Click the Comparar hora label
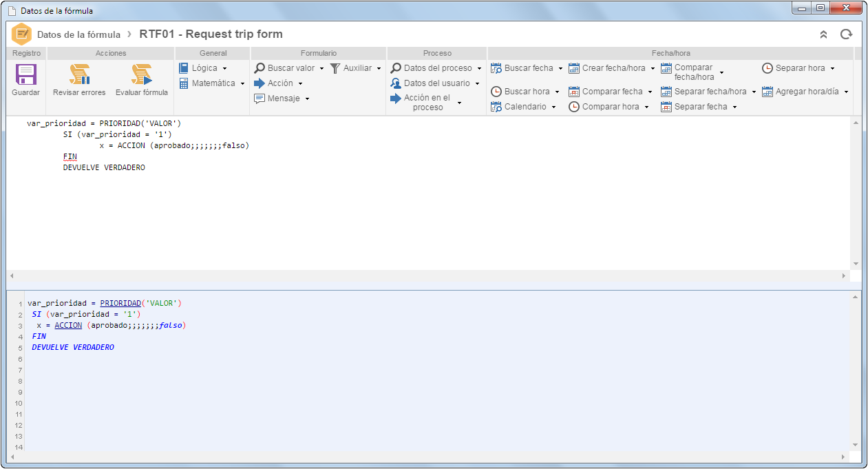Viewport: 868px width, 469px height. click(x=611, y=107)
